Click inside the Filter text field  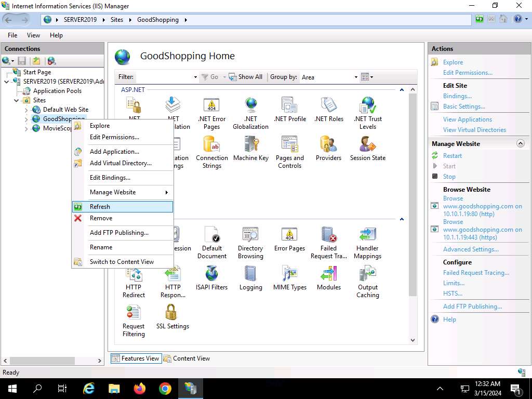[x=163, y=77]
